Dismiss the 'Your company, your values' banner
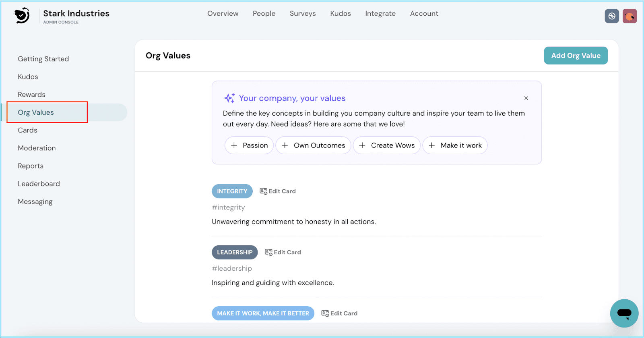 pos(526,98)
